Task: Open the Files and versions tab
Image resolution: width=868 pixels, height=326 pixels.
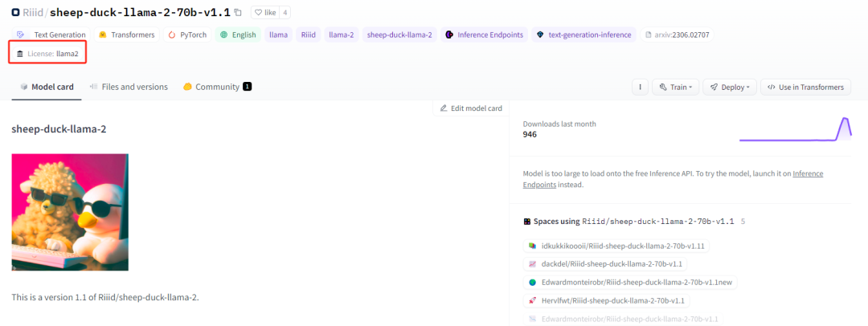Action: 129,87
